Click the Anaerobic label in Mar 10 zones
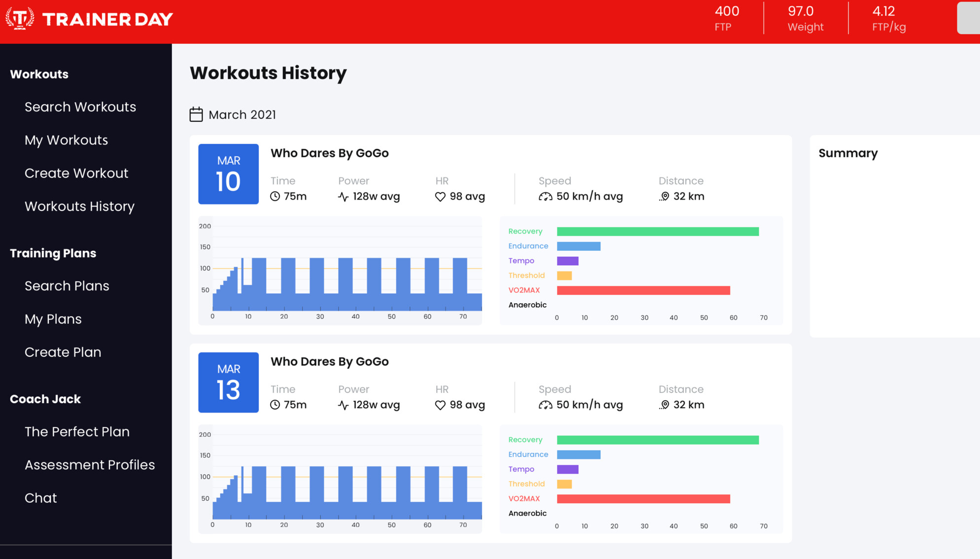980x559 pixels. click(x=527, y=305)
